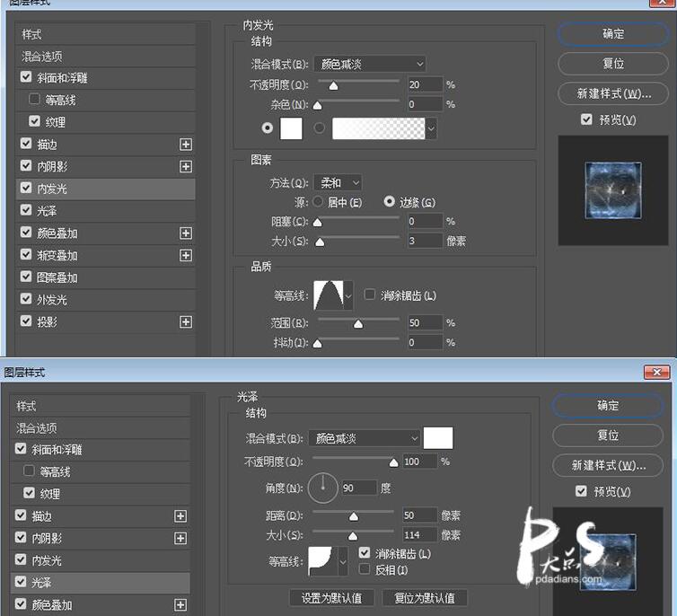Viewport: 677px width, 616px height.
Task: Select 内发光 row in upper dialog
Action: point(106,189)
